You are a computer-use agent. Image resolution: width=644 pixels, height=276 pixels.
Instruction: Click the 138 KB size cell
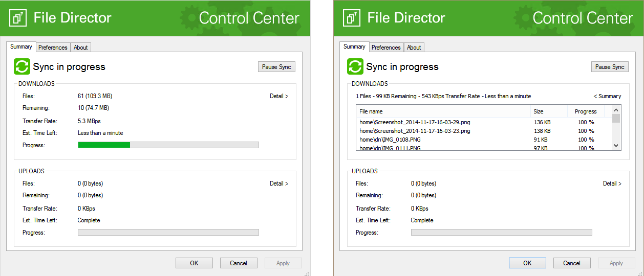pyautogui.click(x=542, y=131)
